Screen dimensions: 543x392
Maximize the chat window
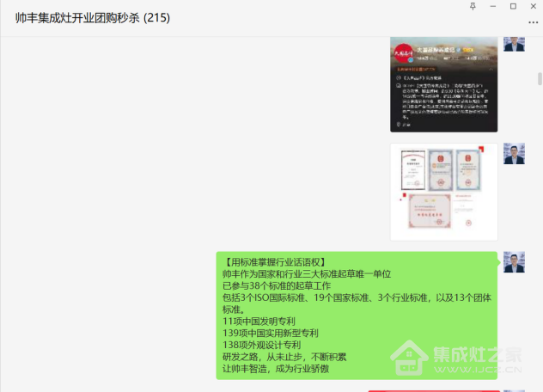pyautogui.click(x=513, y=6)
